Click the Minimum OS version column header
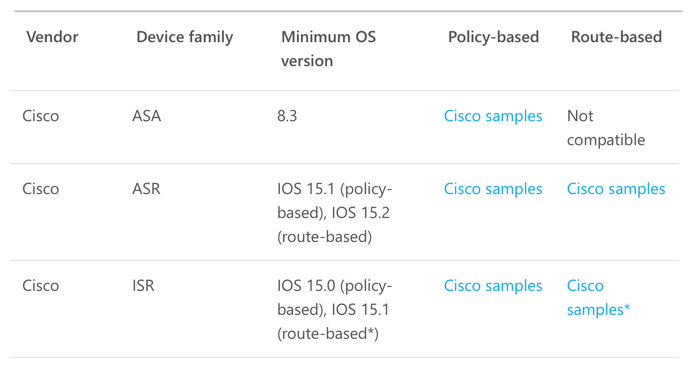Viewport: 699px width, 373px height. pyautogui.click(x=329, y=49)
